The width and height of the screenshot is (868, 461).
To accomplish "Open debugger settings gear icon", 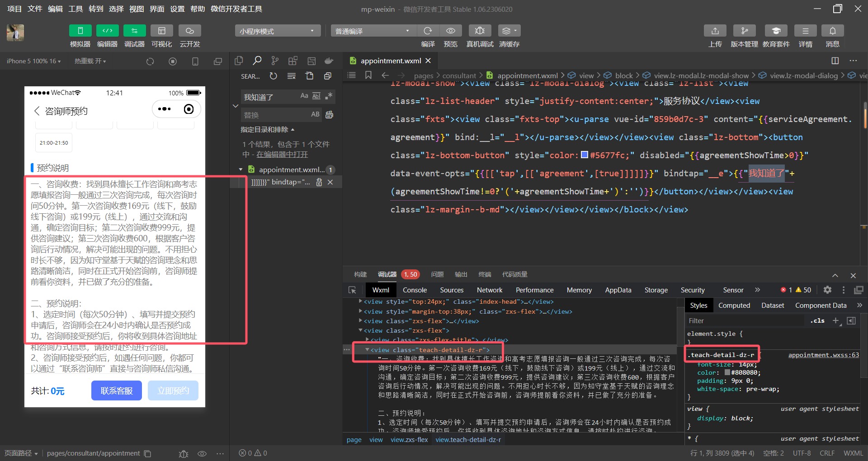I will 827,290.
